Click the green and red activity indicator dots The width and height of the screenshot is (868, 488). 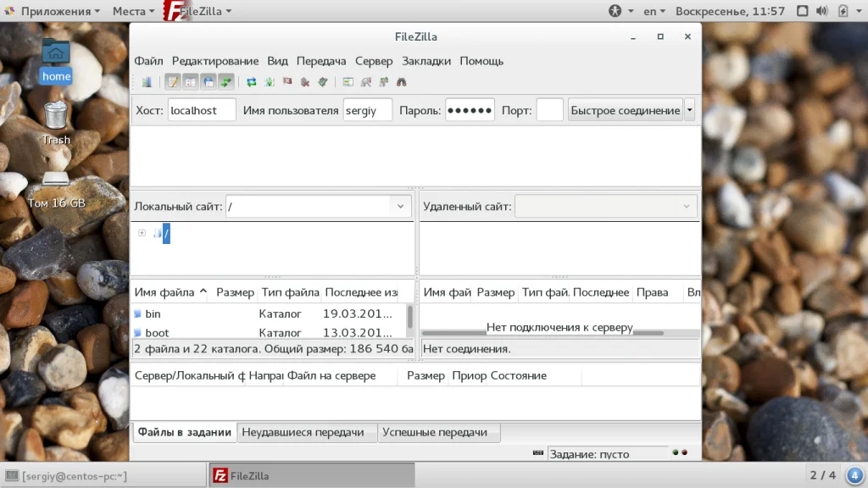point(680,452)
